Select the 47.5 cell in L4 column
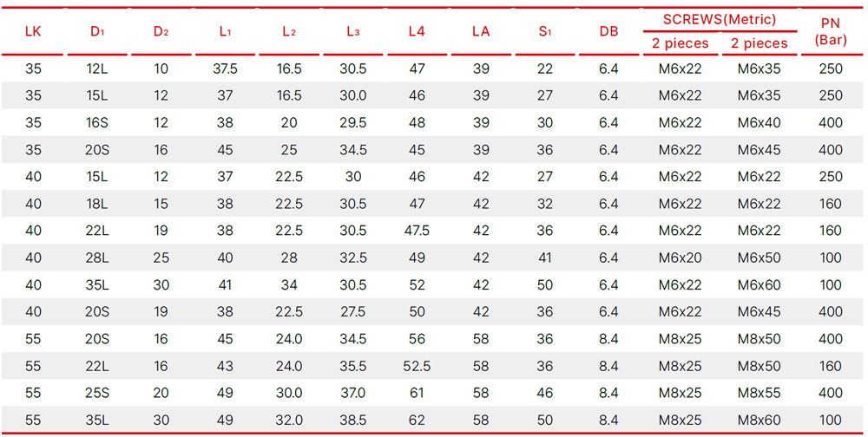This screenshot has height=437, width=868. (417, 231)
